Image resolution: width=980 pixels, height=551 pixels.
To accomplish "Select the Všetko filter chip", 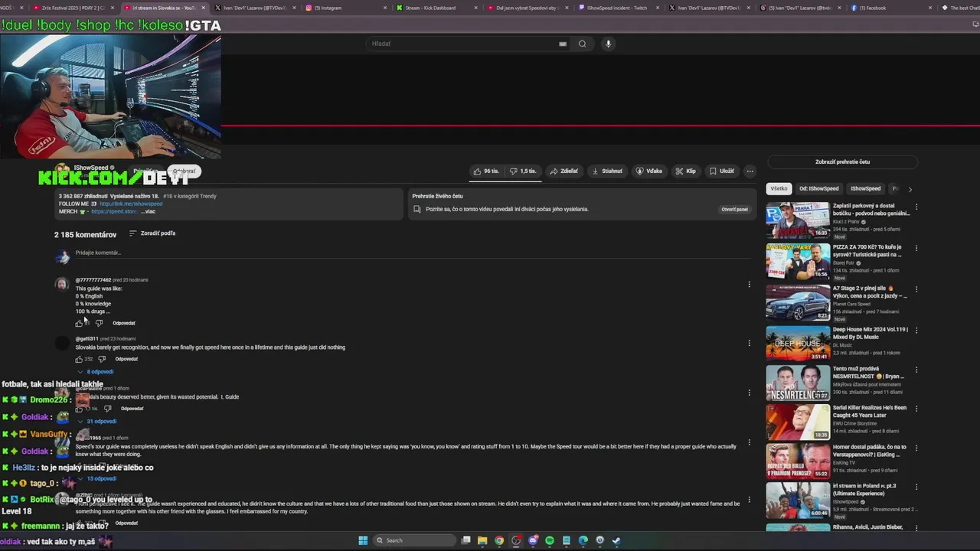I will pos(779,188).
